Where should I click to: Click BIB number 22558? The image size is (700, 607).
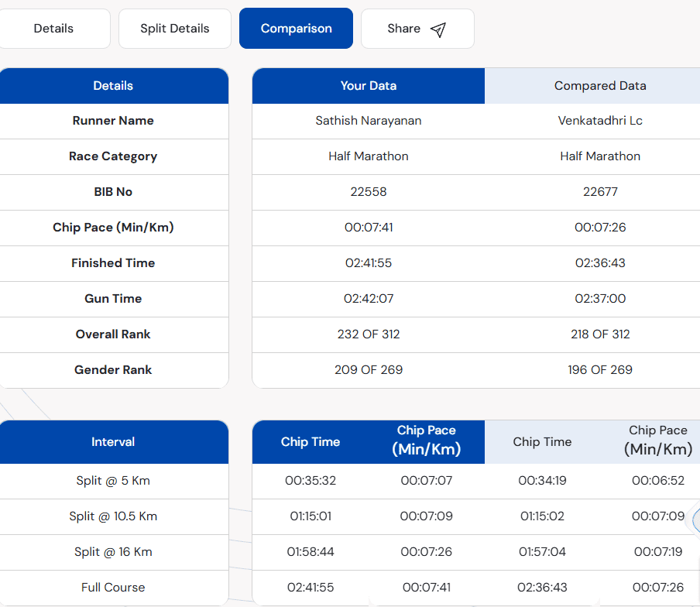click(x=369, y=192)
